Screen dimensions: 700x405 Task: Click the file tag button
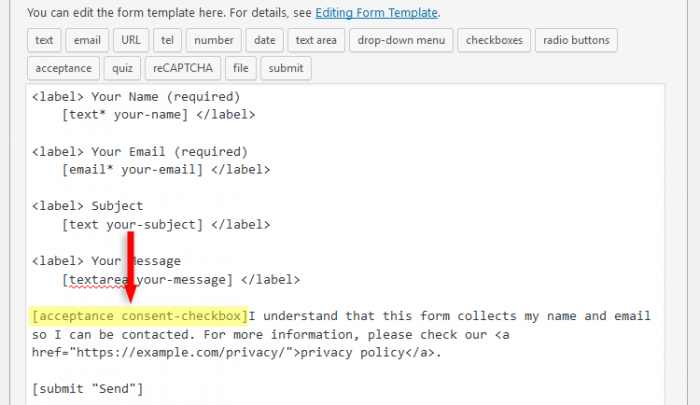tap(240, 68)
